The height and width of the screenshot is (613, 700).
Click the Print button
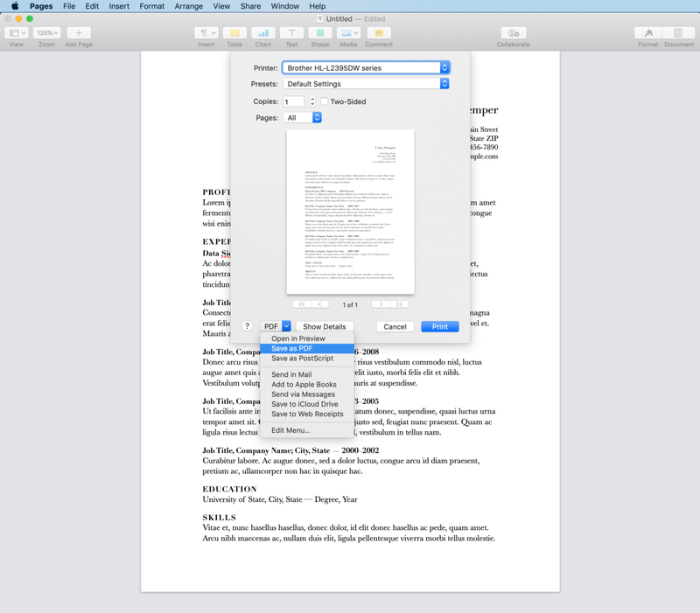(x=440, y=326)
